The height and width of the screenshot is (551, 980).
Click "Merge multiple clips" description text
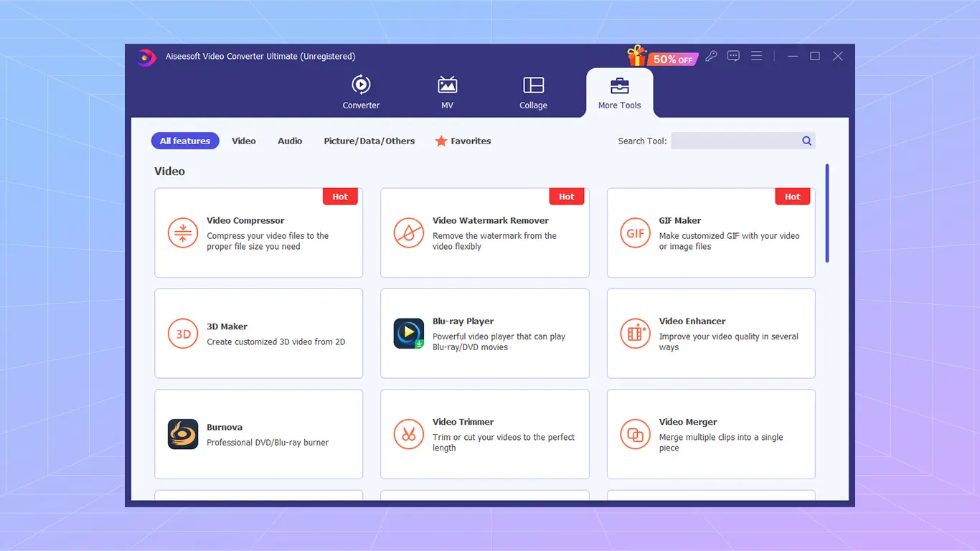(721, 443)
